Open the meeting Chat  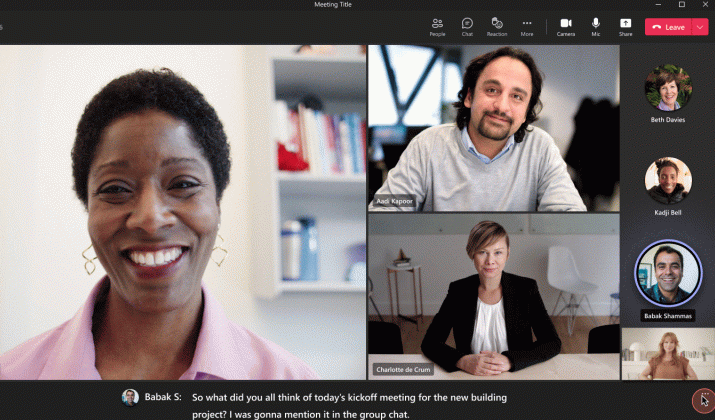click(x=467, y=27)
